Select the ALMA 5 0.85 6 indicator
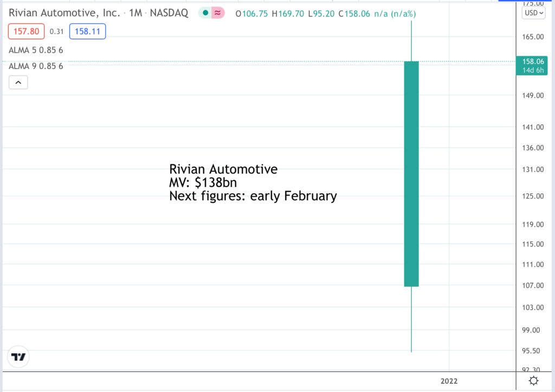The height and width of the screenshot is (392, 555). pyautogui.click(x=36, y=50)
